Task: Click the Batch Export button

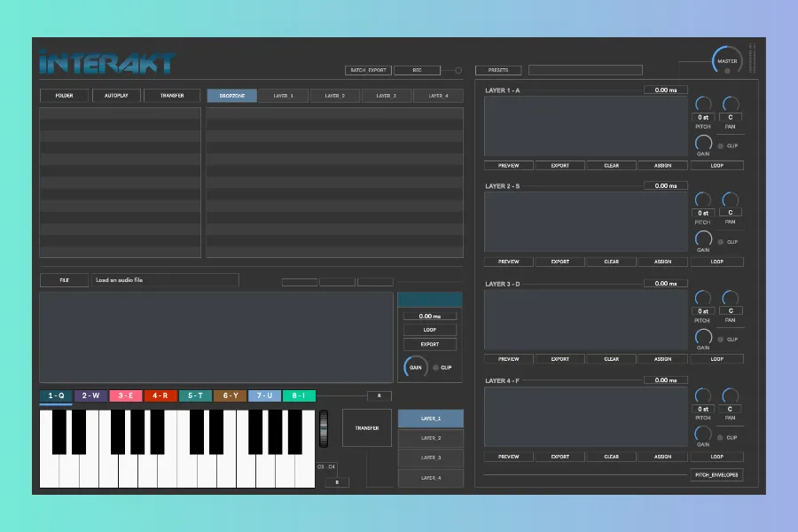Action: click(x=367, y=70)
